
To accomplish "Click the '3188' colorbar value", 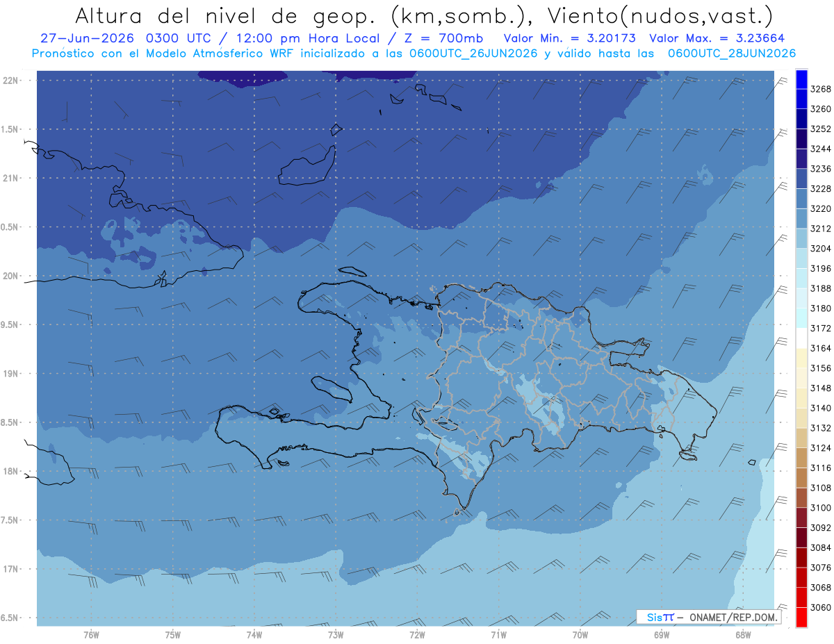I will pyautogui.click(x=821, y=288).
